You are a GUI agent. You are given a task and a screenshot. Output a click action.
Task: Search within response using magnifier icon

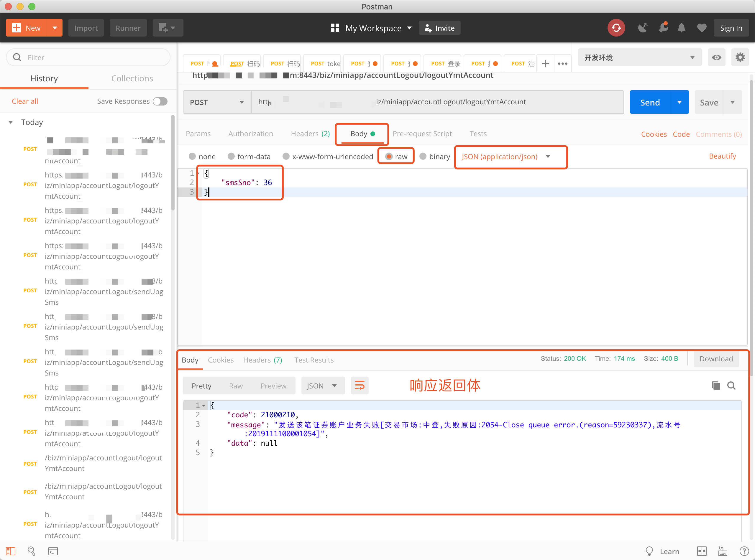(732, 386)
